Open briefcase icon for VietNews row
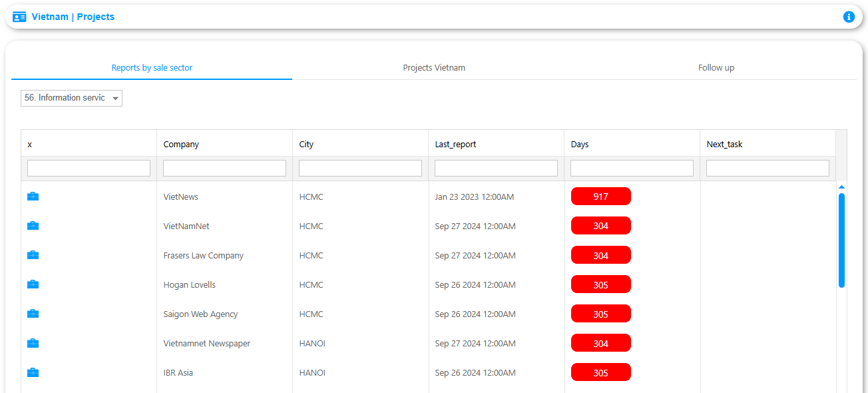 coord(33,196)
